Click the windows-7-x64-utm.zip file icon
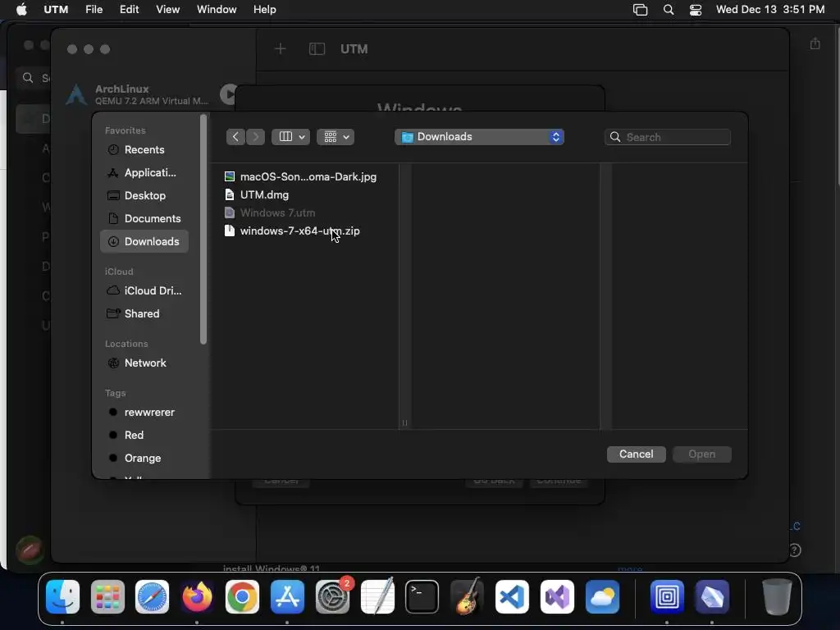Screen dimensions: 840x630 point(230,231)
